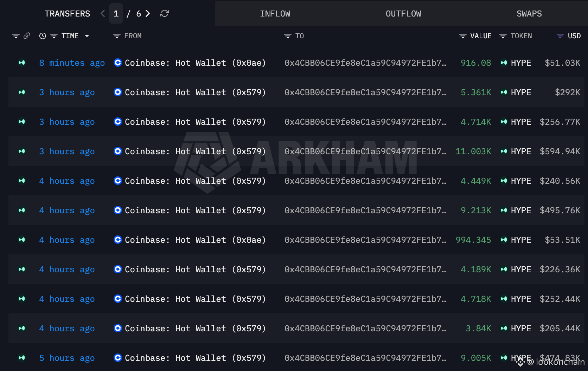Switch to the INFLOW tab
Screen dimensions: 588x371
275,14
